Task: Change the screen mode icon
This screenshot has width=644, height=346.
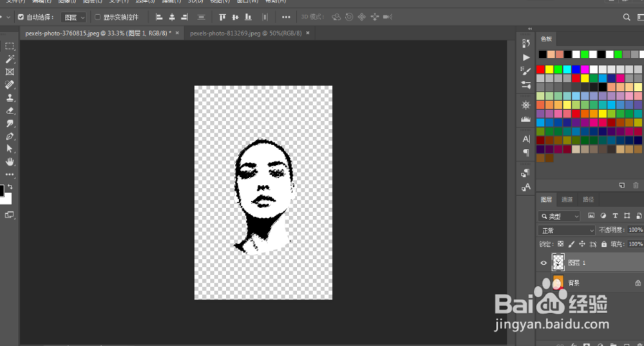Action: point(10,215)
